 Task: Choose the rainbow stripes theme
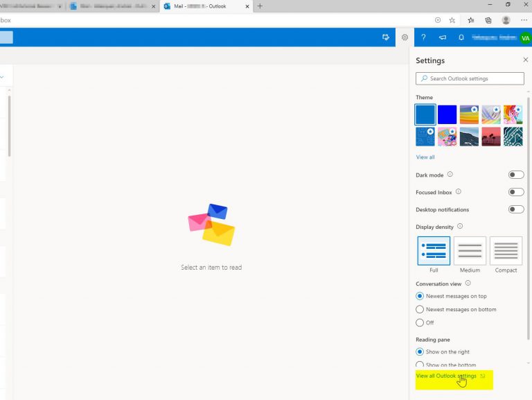point(469,115)
